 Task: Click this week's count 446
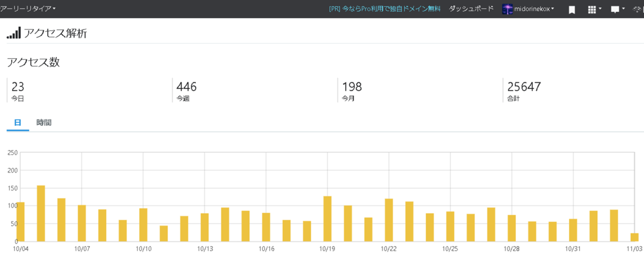pos(187,86)
